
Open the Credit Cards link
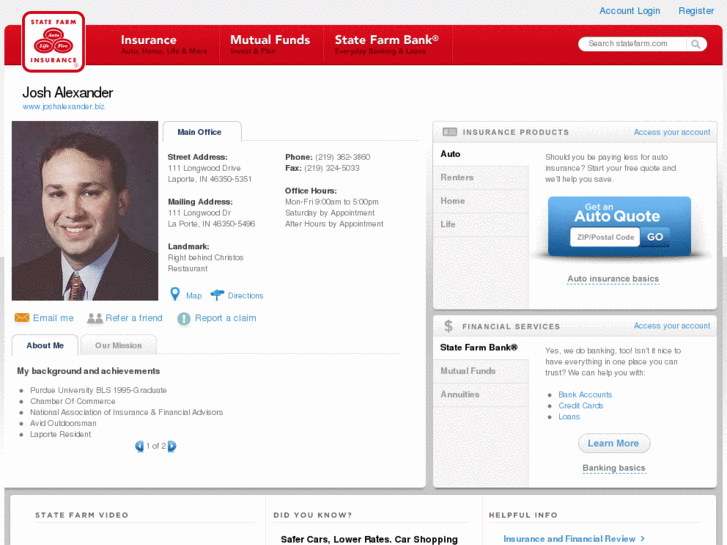pos(580,405)
